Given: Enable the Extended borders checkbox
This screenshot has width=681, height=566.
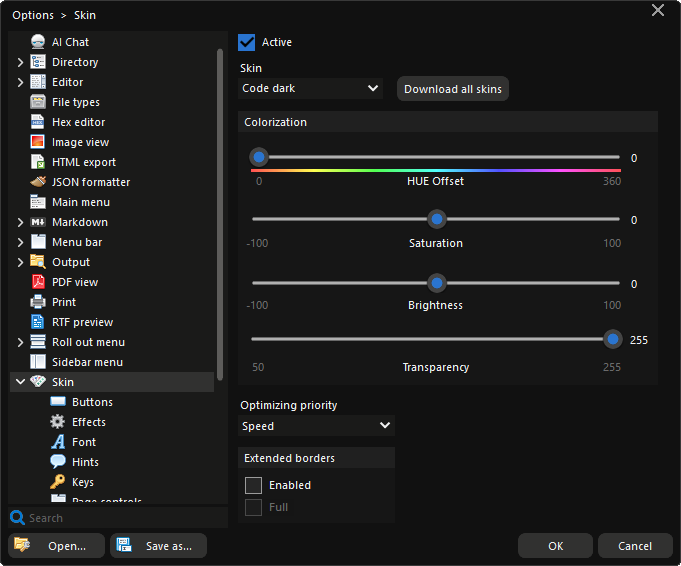Looking at the screenshot, I should (253, 485).
